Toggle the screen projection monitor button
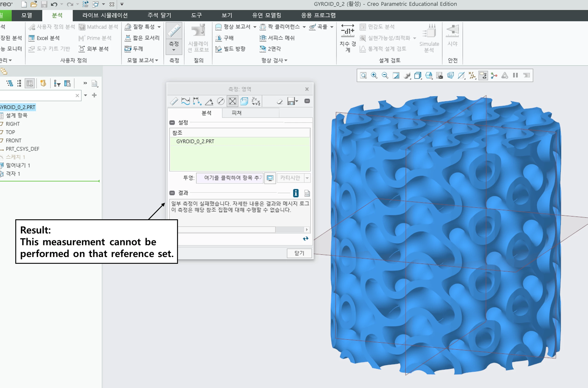 point(270,178)
